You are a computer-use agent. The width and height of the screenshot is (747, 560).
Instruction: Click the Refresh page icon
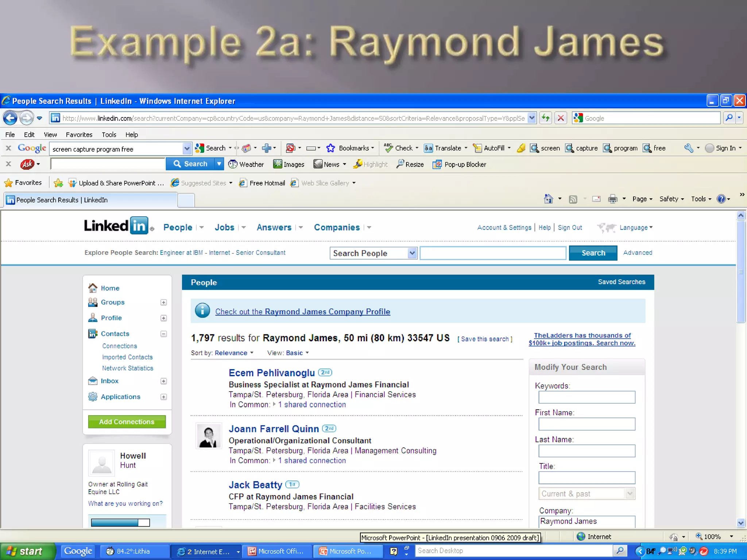[x=546, y=118]
